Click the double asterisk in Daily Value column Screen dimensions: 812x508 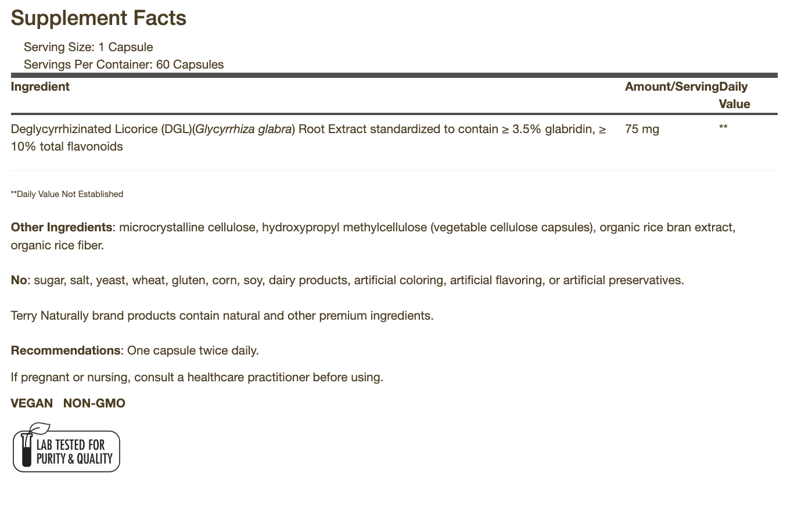point(723,127)
